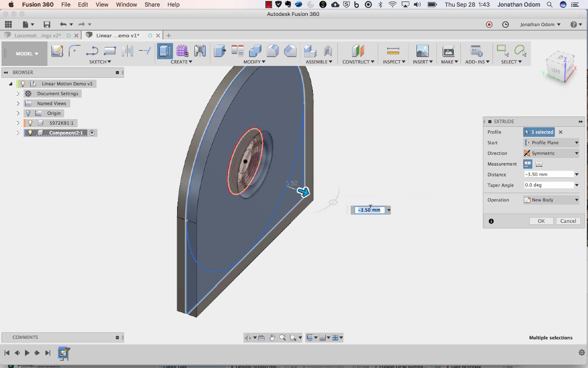The image size is (588, 368).
Task: Click the Pan hand tool in navigation bar
Action: point(272,337)
